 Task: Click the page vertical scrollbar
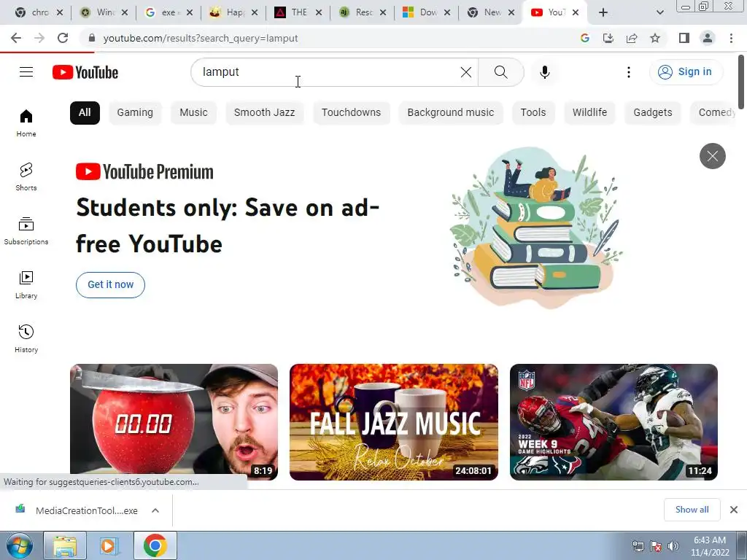pos(741,82)
